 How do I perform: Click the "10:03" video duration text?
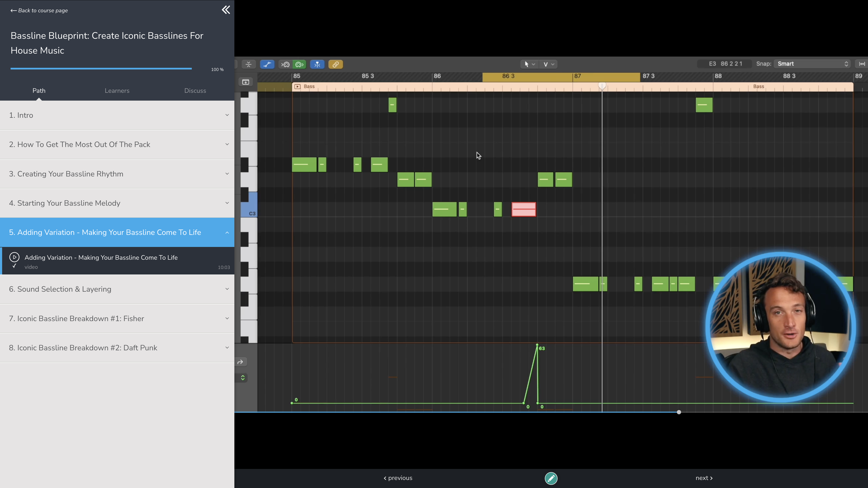click(224, 268)
